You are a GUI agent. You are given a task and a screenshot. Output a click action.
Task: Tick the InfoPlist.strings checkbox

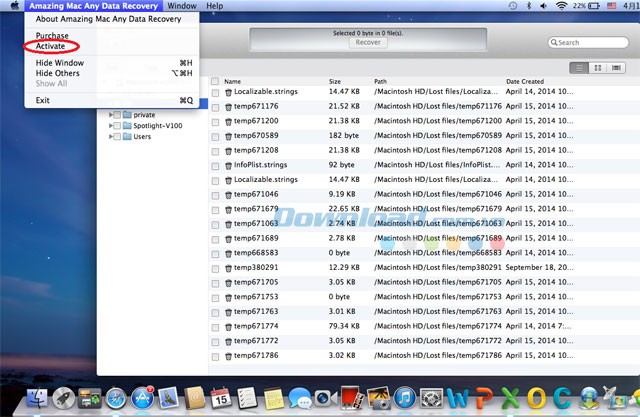click(215, 165)
